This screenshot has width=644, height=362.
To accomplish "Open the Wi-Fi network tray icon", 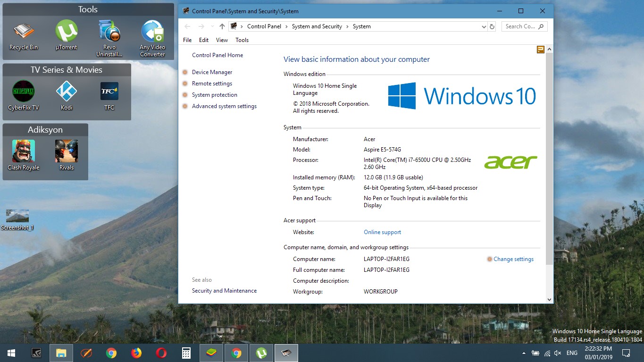I will click(x=547, y=353).
